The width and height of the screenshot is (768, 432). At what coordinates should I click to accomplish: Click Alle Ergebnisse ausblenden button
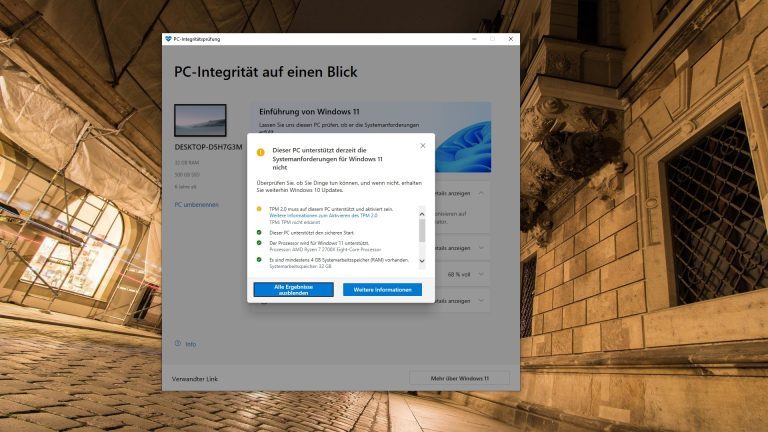point(293,289)
